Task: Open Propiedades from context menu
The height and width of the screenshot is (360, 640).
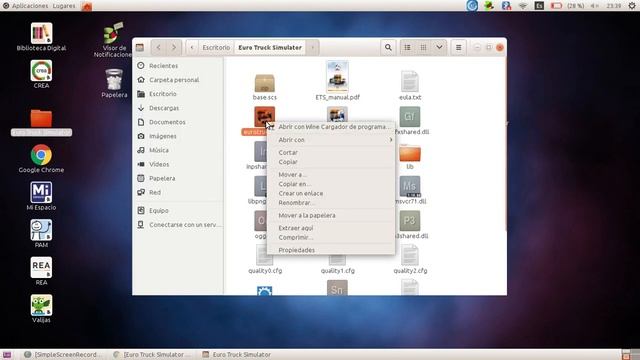Action: tap(331, 250)
